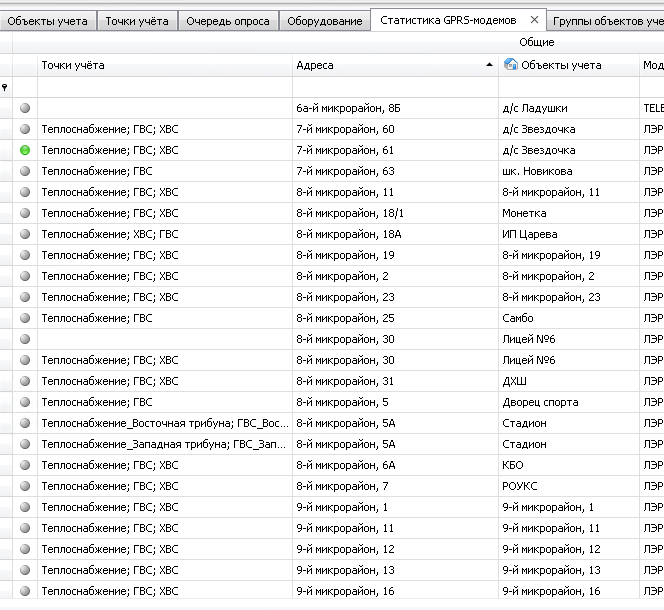The height and width of the screenshot is (610, 664).
Task: Click the status icon for 9-й микрорайон, 12 row
Action: coord(25,549)
